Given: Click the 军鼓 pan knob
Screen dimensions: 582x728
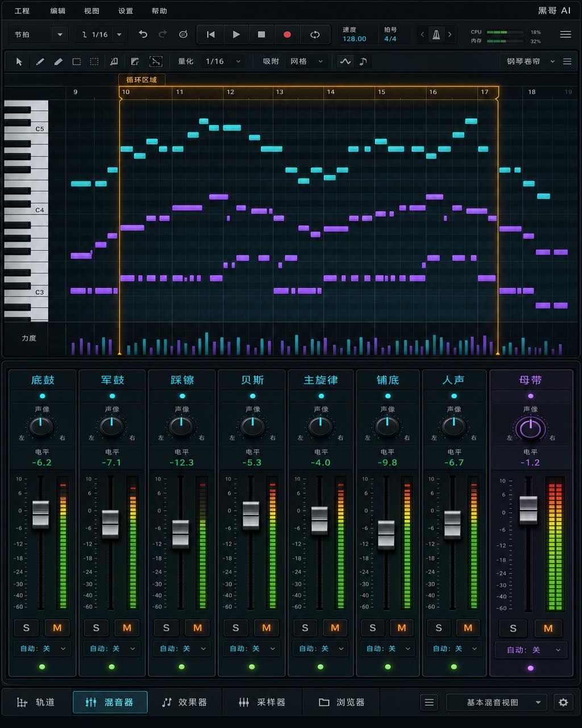Looking at the screenshot, I should pyautogui.click(x=111, y=427).
